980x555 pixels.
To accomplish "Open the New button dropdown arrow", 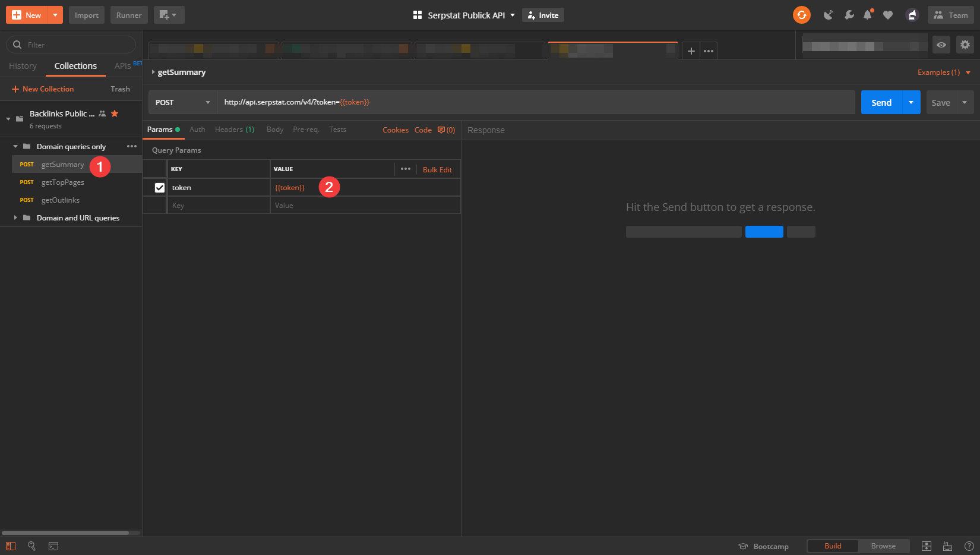I will pos(55,15).
